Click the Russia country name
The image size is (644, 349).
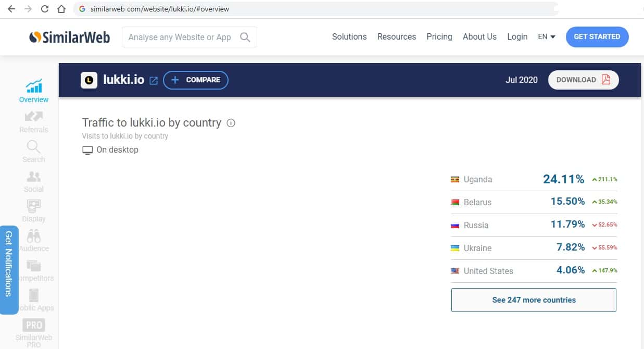point(476,225)
